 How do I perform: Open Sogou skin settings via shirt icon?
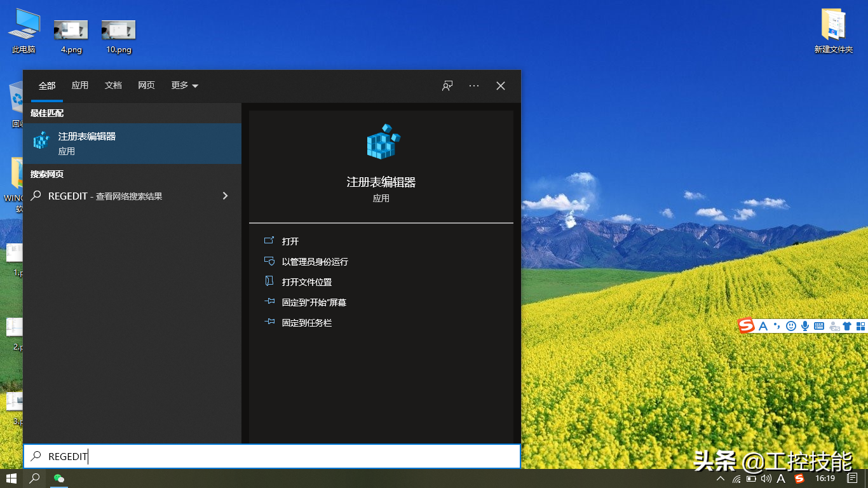[x=847, y=325]
